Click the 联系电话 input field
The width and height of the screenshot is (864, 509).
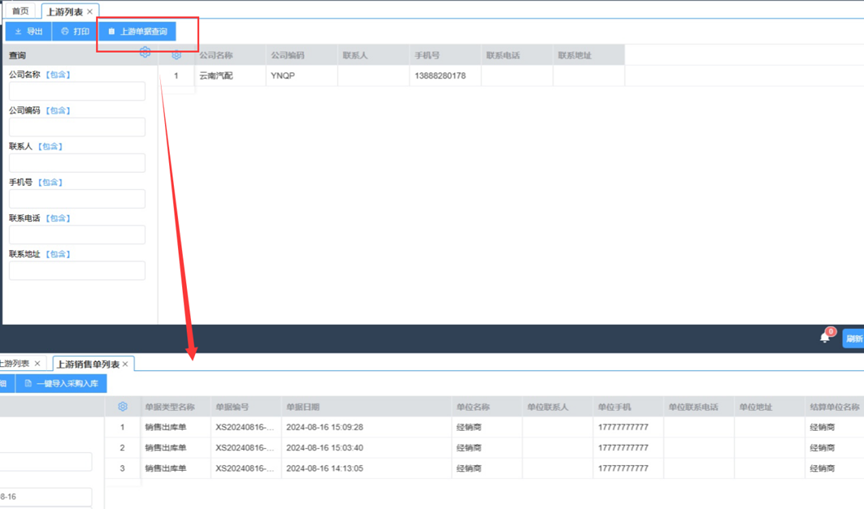tap(77, 234)
